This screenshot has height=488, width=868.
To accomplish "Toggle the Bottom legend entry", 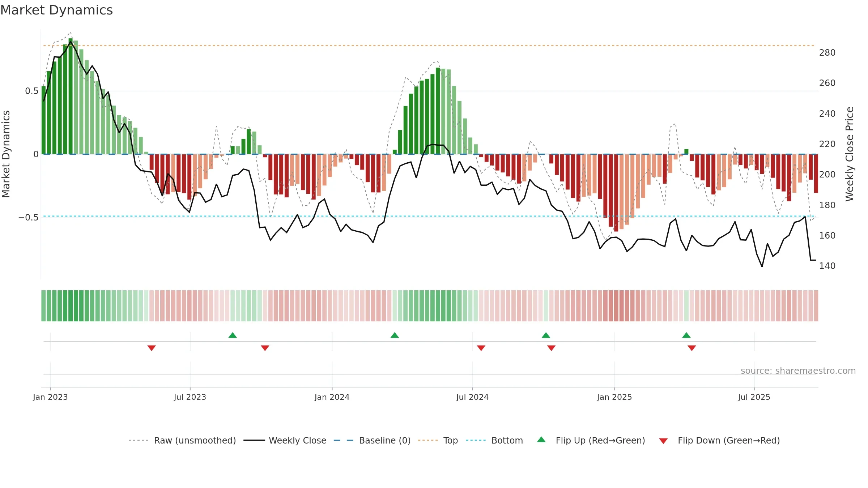I will coord(494,440).
